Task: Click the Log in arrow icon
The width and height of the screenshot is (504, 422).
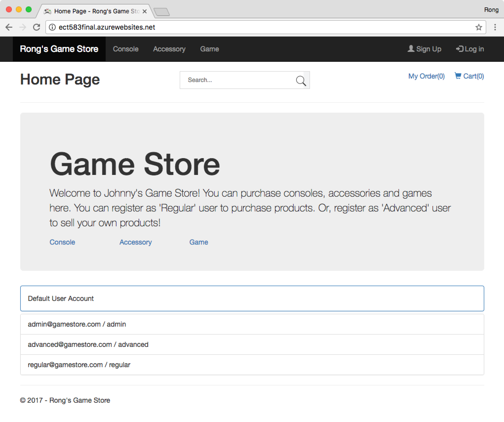Action: pos(460,49)
